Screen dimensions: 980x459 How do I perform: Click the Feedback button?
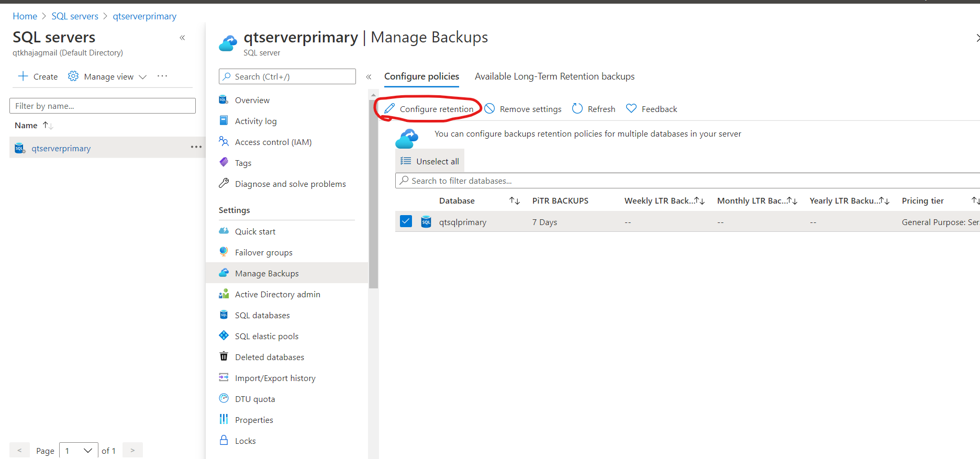[x=651, y=109]
